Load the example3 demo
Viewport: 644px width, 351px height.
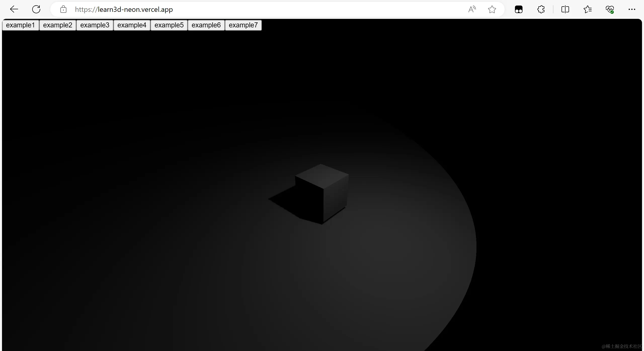[x=95, y=25]
